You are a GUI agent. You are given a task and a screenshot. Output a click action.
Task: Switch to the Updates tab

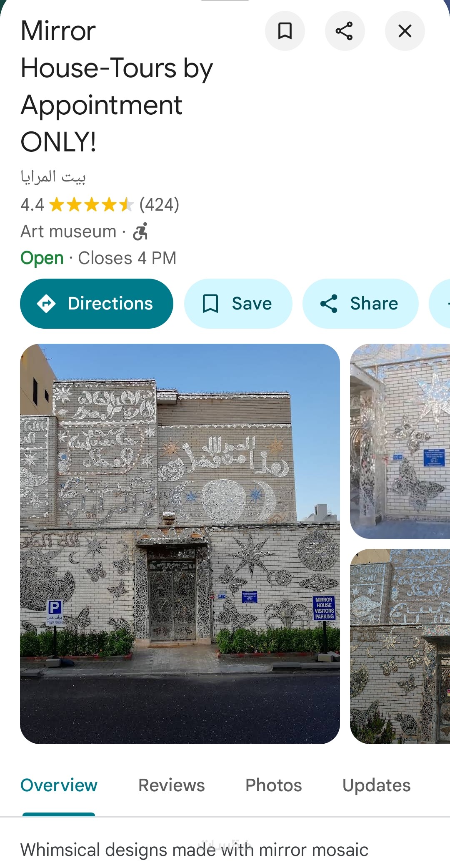377,785
